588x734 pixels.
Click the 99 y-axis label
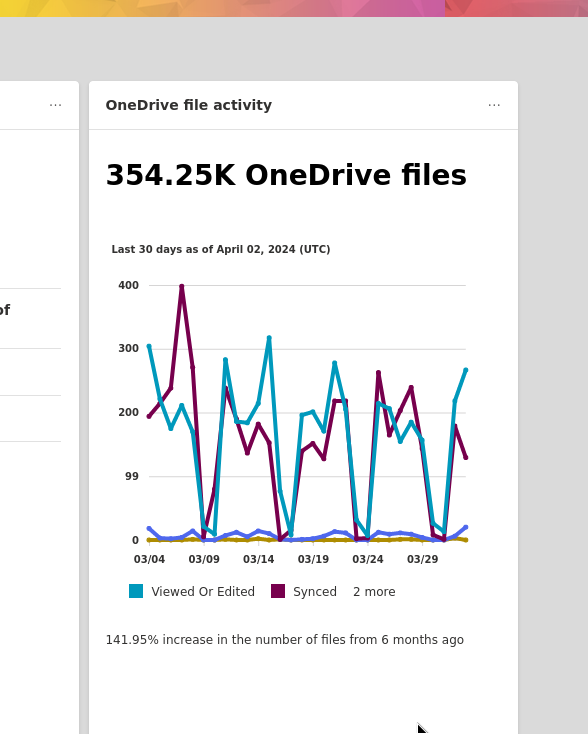point(132,477)
